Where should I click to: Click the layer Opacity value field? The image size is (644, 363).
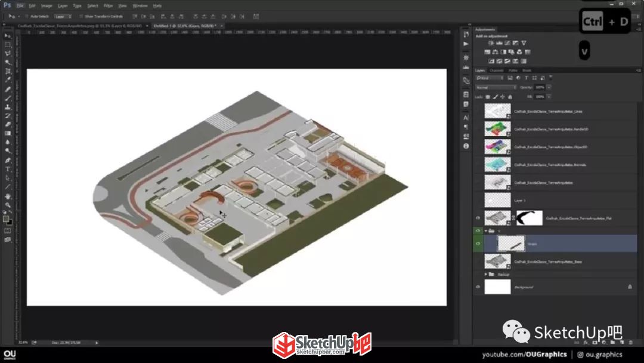point(540,88)
